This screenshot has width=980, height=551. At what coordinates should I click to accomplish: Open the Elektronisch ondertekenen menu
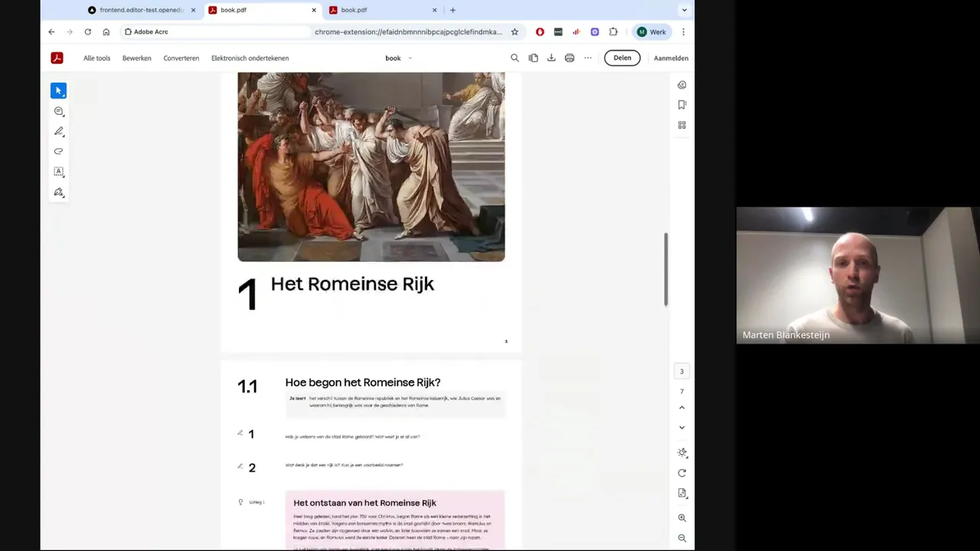point(250,58)
